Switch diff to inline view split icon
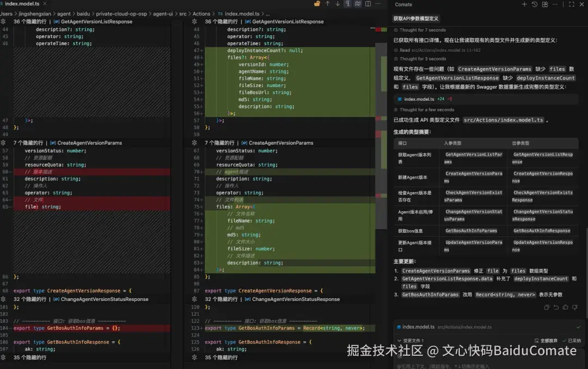Screen dimensions: 588x369 tap(368, 4)
